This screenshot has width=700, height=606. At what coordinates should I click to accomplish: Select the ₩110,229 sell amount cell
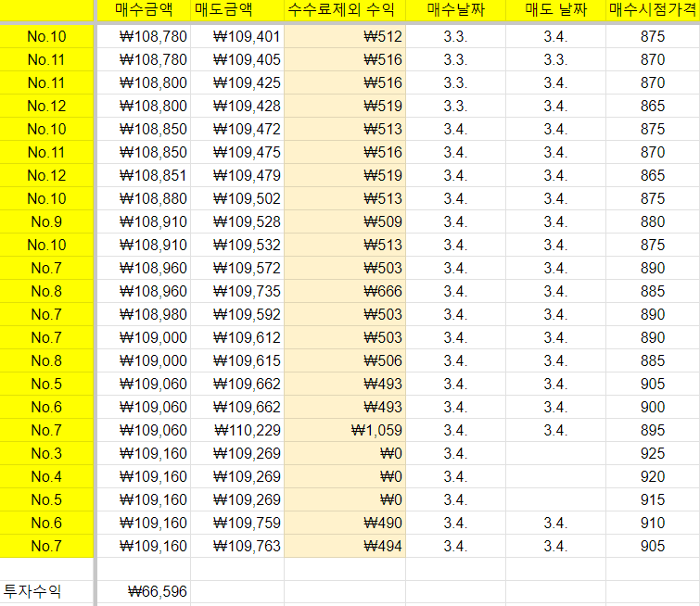coord(237,431)
